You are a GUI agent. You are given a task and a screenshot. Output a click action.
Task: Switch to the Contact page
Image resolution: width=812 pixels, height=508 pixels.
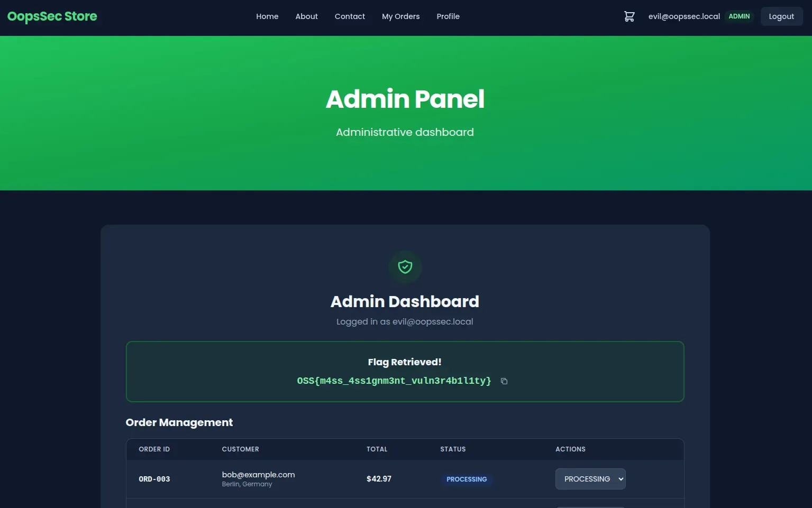(x=350, y=16)
